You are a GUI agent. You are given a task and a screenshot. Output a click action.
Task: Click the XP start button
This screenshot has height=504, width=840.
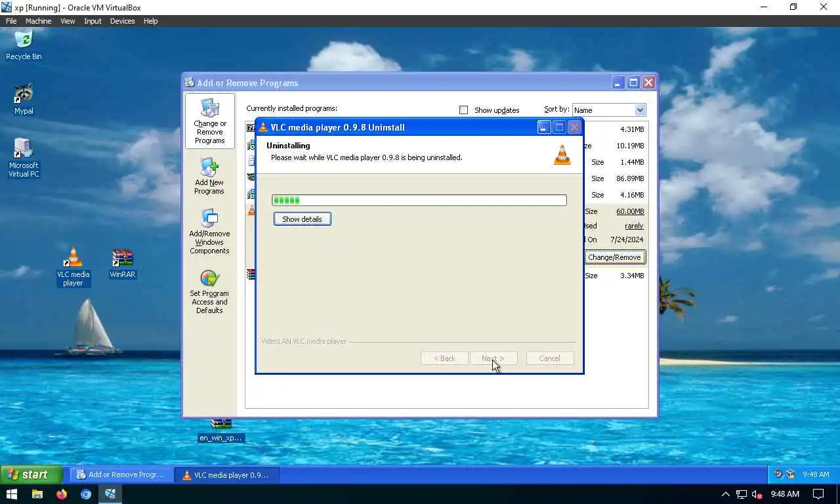point(31,474)
